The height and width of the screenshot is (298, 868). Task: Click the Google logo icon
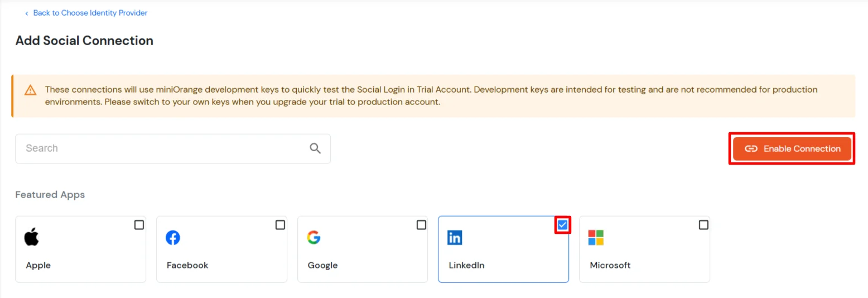pos(314,238)
